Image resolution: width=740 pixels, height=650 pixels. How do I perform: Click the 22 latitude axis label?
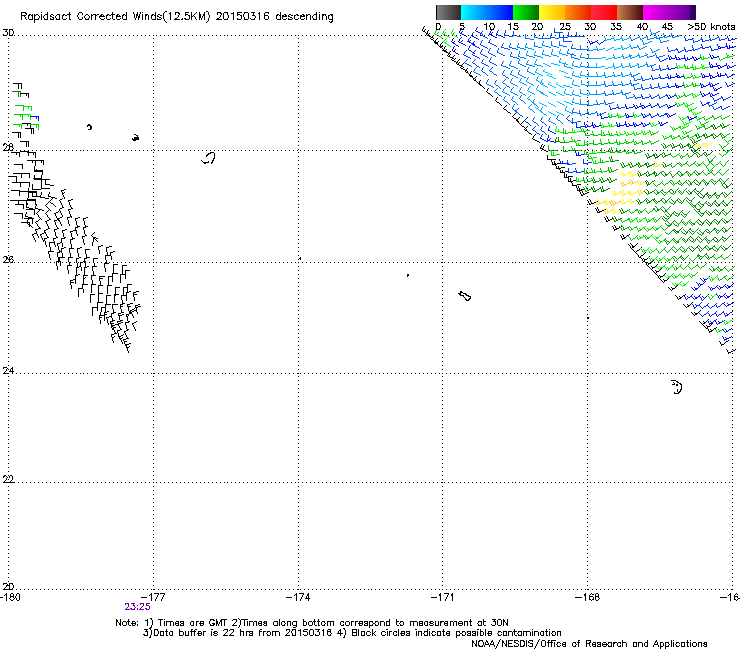[8, 479]
